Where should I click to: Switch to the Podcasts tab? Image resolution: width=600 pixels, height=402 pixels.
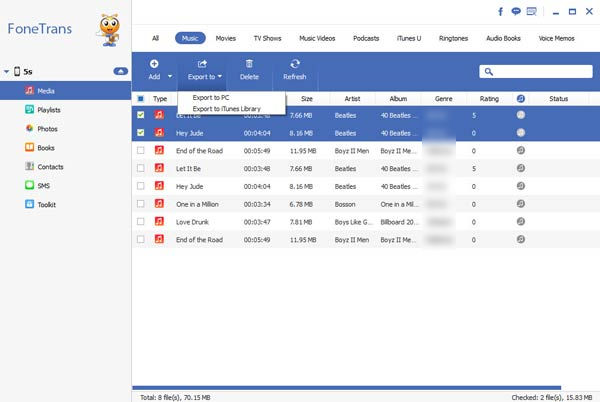pyautogui.click(x=366, y=38)
